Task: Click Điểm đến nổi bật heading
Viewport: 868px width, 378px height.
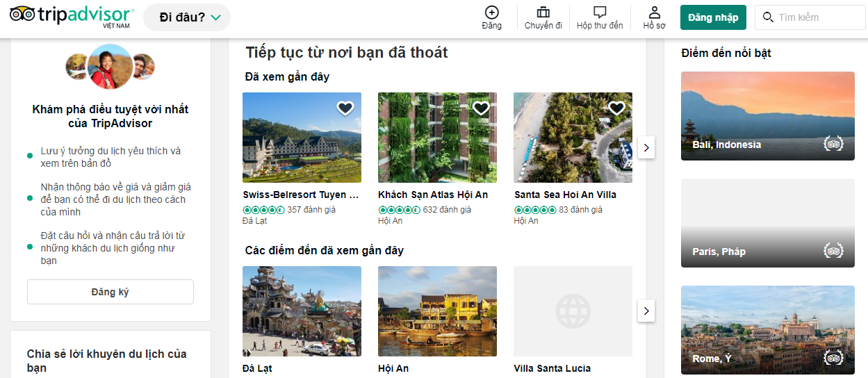Action: (x=726, y=53)
